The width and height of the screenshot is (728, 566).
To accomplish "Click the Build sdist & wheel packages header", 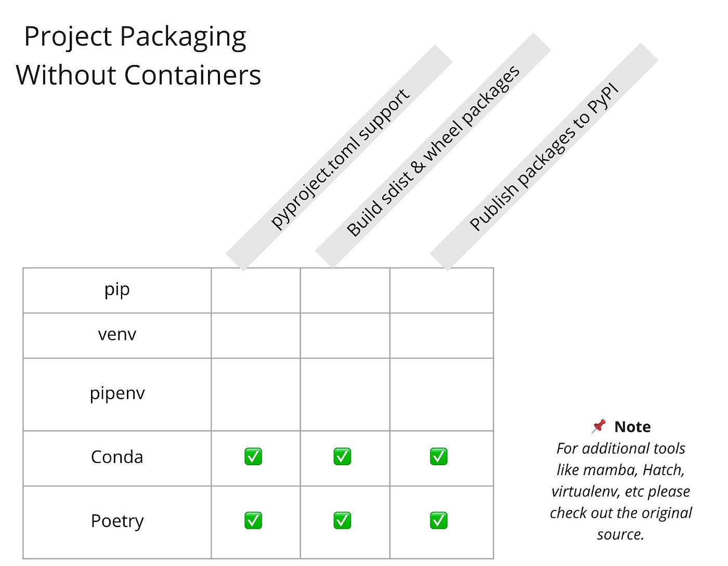I will point(433,151).
